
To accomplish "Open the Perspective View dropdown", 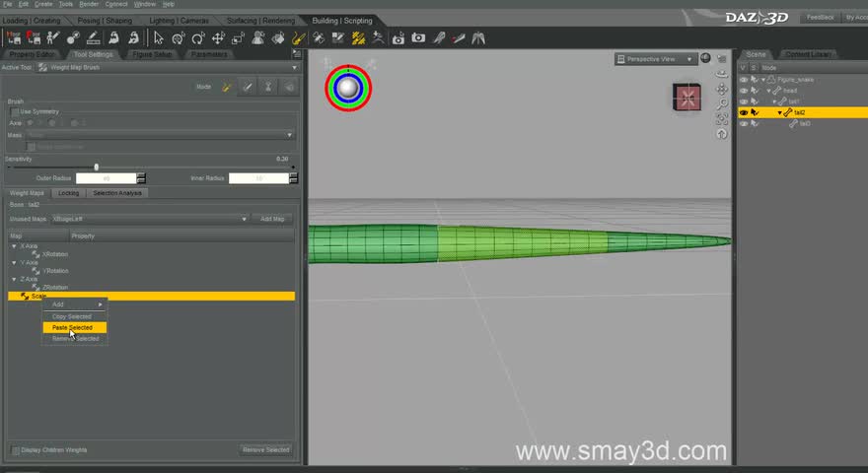I will [x=655, y=59].
